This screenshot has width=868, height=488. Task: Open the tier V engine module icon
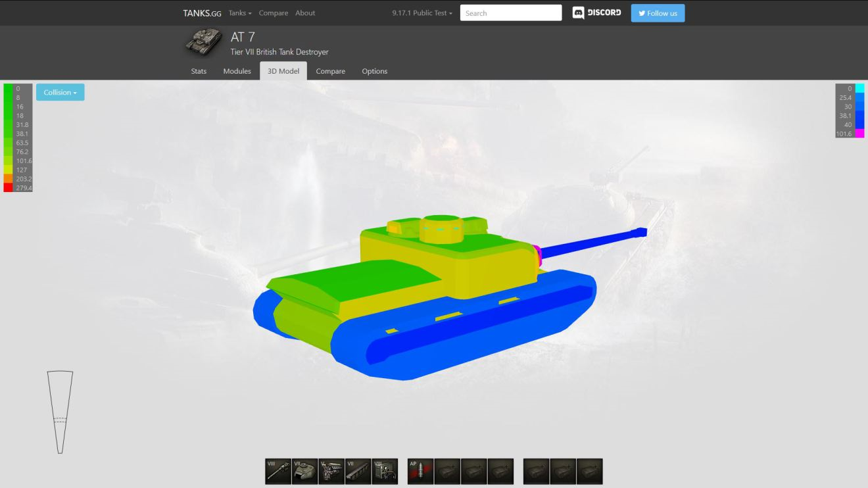point(331,472)
